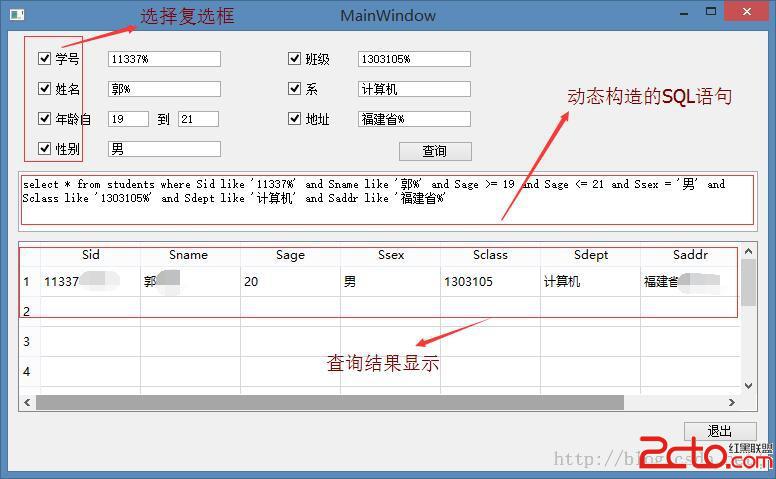Image resolution: width=776 pixels, height=479 pixels.
Task: Click the maximum age field showing 21
Action: click(x=198, y=119)
